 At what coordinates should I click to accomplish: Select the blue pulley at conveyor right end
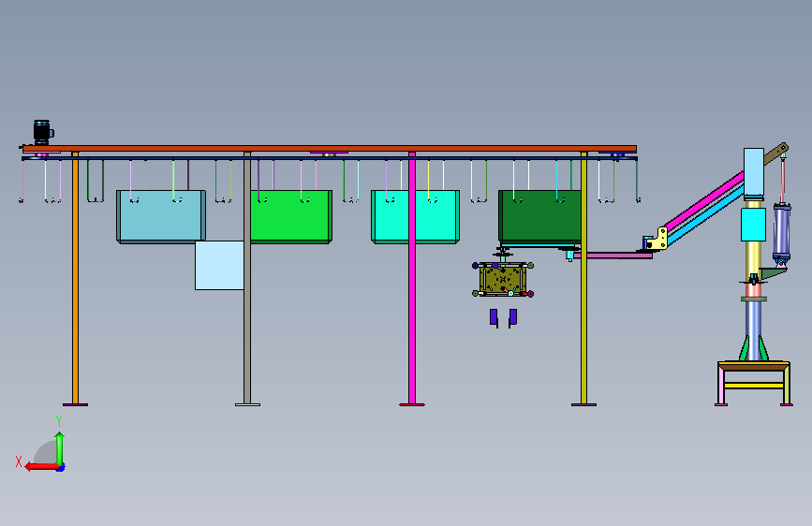click(617, 154)
